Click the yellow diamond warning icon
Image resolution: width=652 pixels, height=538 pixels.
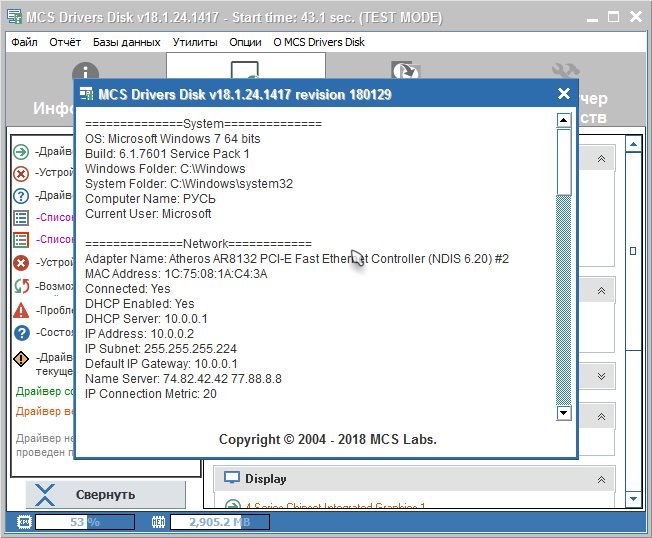(x=21, y=358)
